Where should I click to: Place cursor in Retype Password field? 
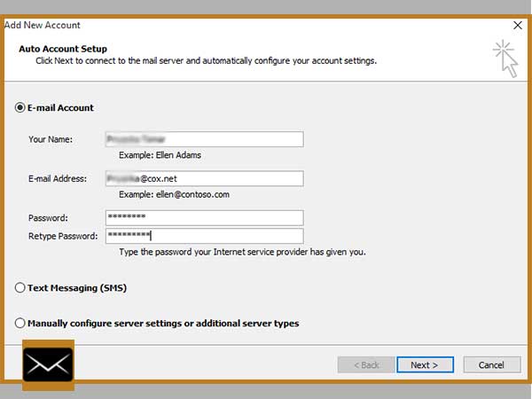point(204,236)
